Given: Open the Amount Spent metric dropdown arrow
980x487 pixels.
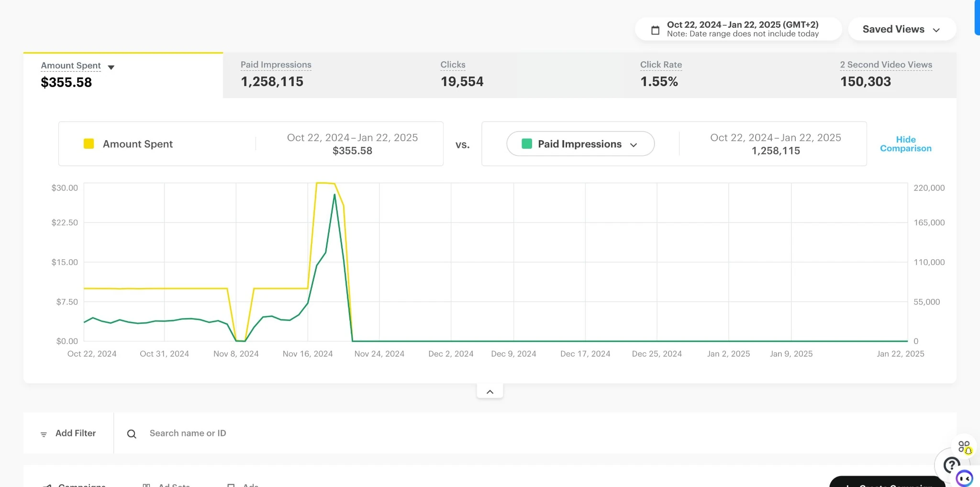Looking at the screenshot, I should pyautogui.click(x=111, y=67).
